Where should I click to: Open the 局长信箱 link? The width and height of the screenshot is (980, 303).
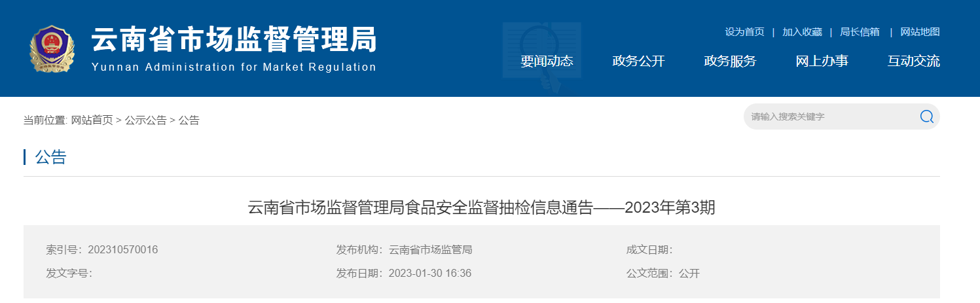[x=860, y=31]
